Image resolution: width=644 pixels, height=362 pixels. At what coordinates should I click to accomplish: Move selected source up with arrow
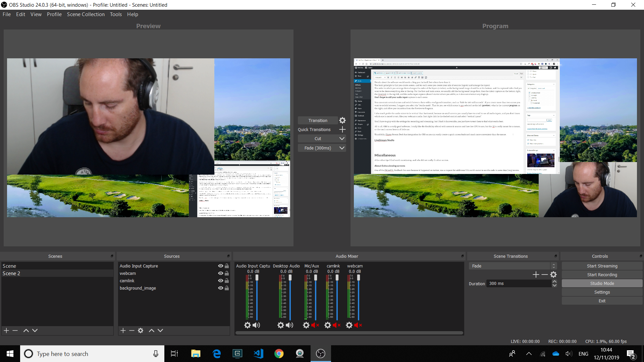point(152,330)
